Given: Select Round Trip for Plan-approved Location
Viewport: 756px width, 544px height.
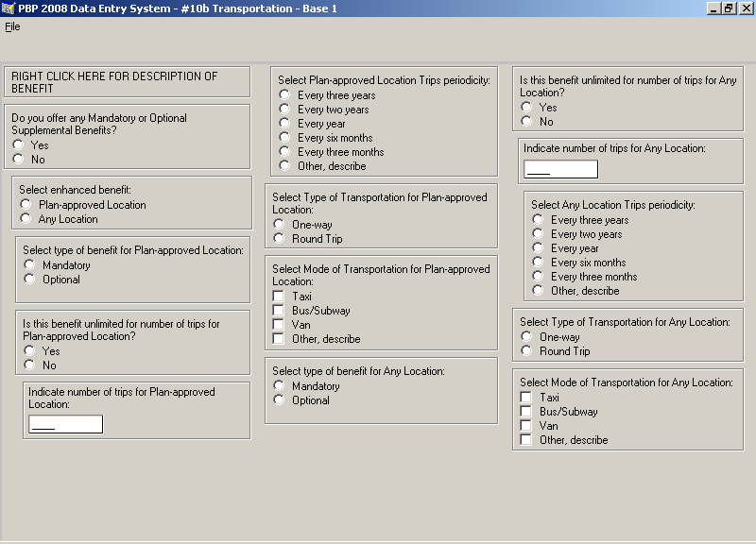Looking at the screenshot, I should click(279, 239).
